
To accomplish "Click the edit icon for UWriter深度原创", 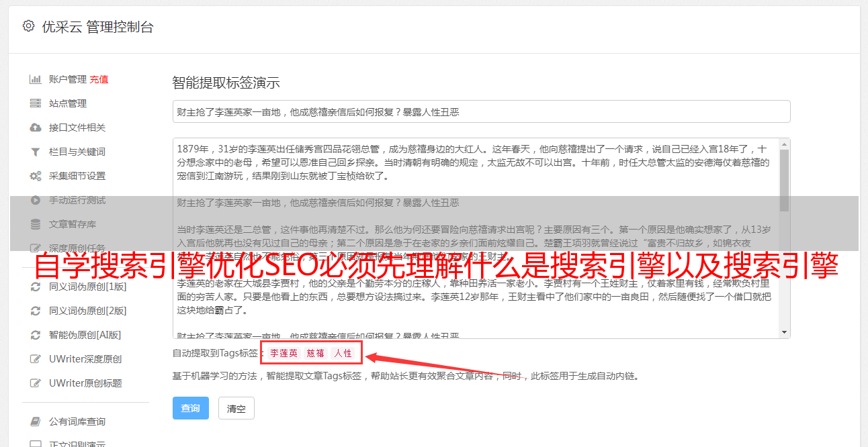I will tap(36, 359).
